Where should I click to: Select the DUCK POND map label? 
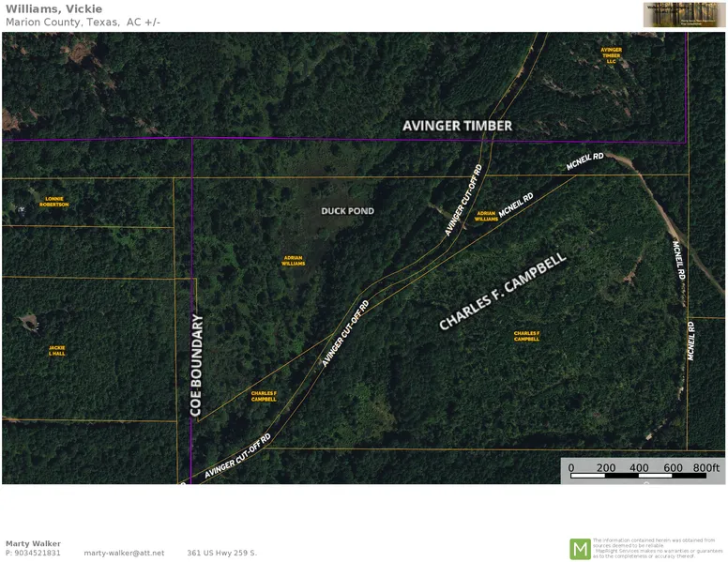[x=347, y=211]
